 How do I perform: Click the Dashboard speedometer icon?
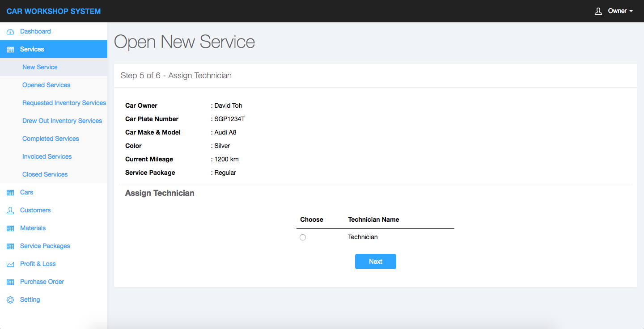[10, 32]
